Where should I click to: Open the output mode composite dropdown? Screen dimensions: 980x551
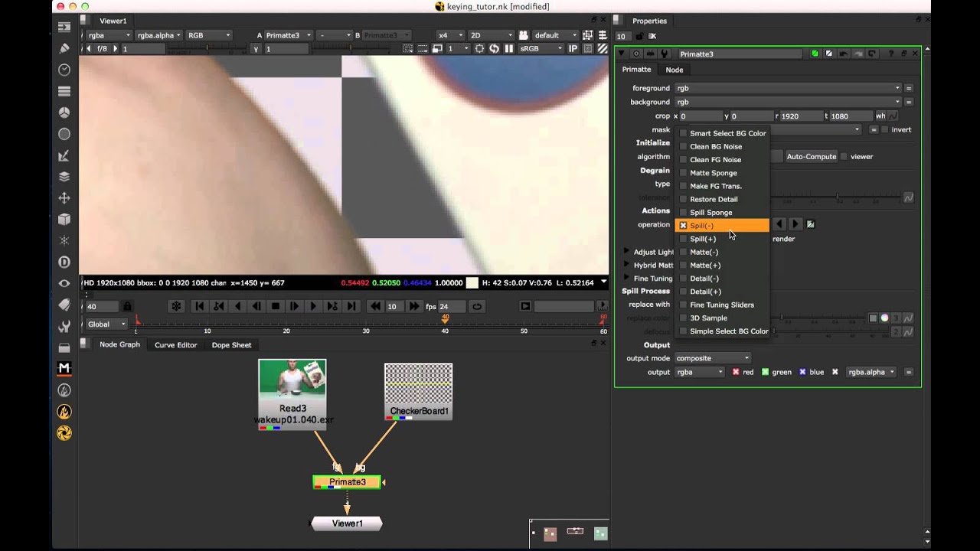tap(713, 358)
